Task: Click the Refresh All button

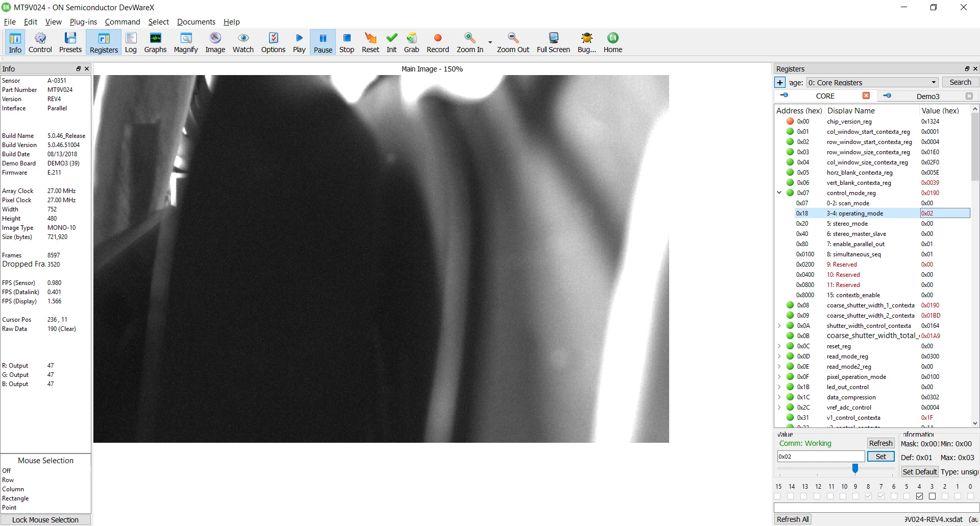Action: point(793,519)
